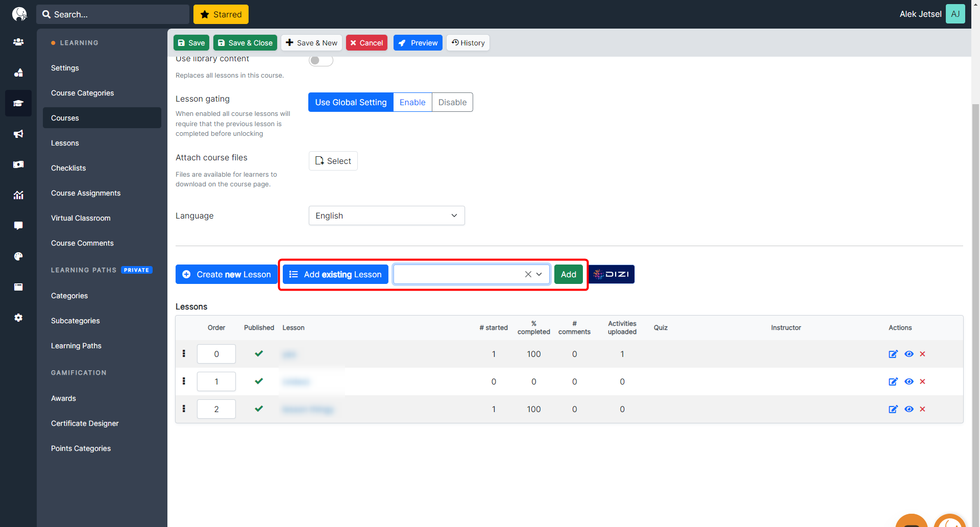The image size is (980, 527).
Task: Toggle the Use library content switch
Action: (x=321, y=60)
